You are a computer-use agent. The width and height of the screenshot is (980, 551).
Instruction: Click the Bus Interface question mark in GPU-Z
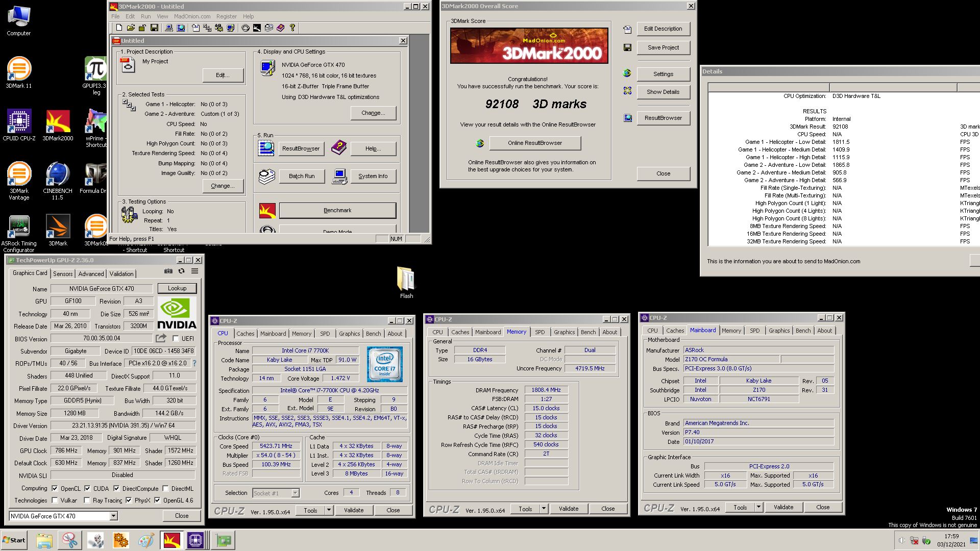194,363
